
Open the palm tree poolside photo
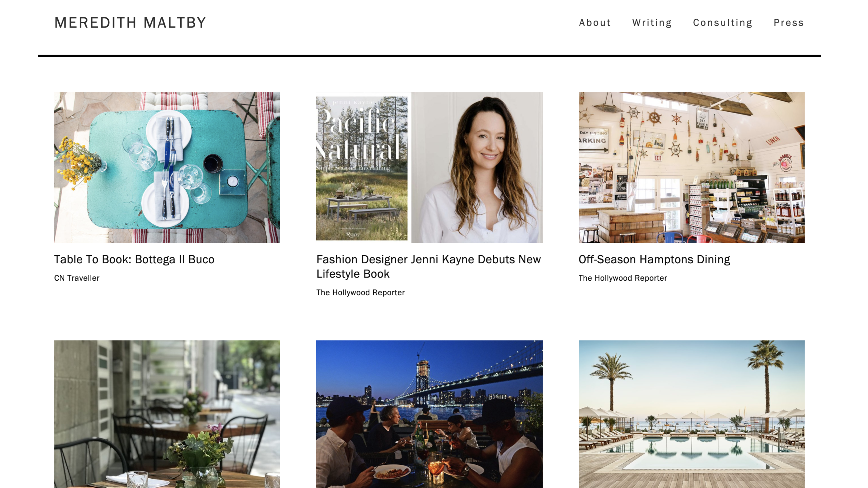tap(691, 414)
